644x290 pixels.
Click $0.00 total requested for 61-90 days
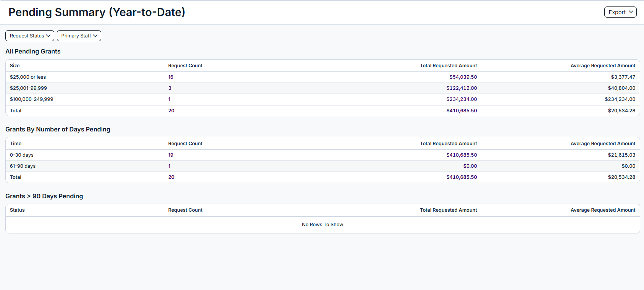pos(470,166)
